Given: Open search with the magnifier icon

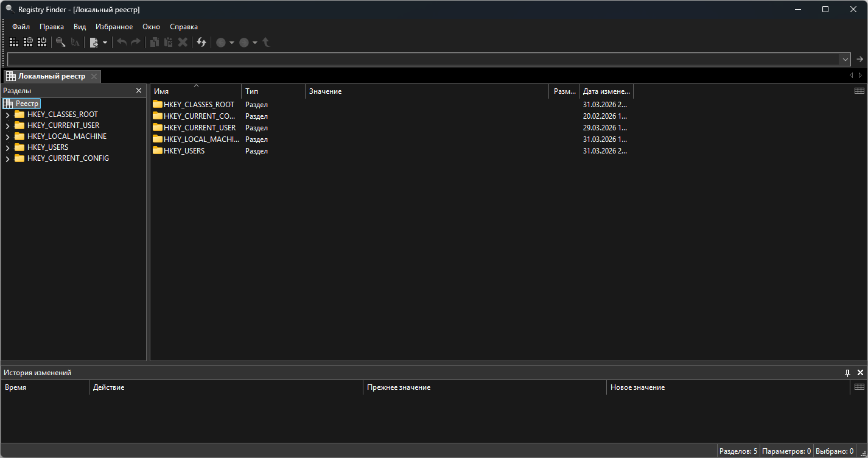Looking at the screenshot, I should (60, 42).
